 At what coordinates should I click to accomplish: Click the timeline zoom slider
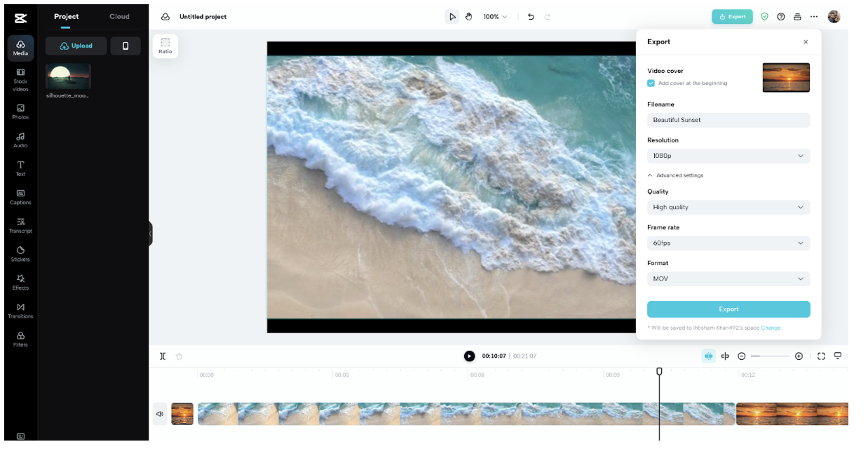[x=770, y=356]
